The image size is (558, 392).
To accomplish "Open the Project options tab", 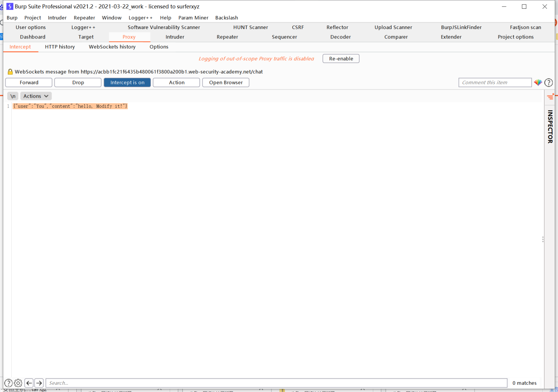I will pos(516,37).
